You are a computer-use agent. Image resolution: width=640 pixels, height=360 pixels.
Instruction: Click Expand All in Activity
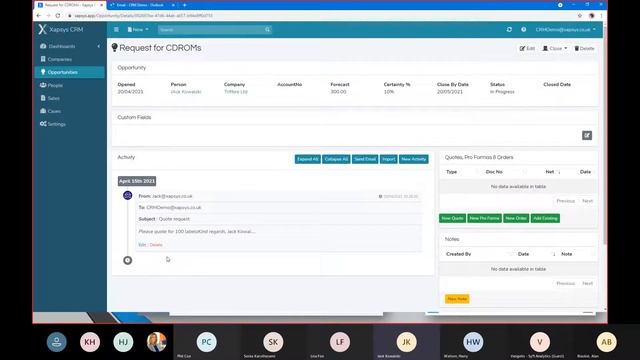tap(307, 159)
